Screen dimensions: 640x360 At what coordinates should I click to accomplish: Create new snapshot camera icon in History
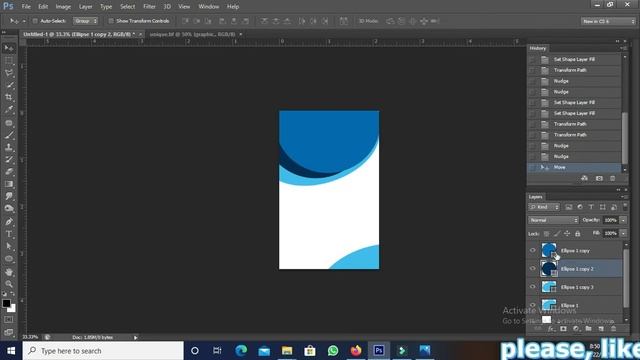(x=599, y=178)
